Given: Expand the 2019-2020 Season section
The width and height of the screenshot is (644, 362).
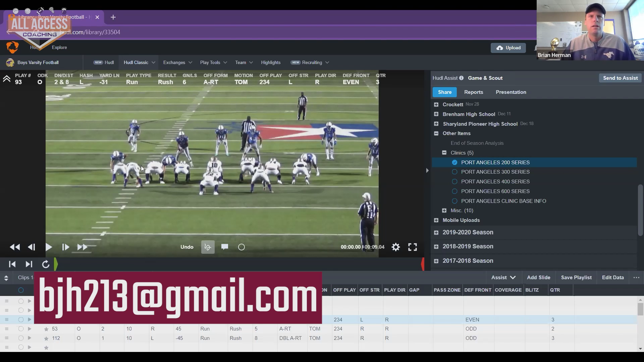Looking at the screenshot, I should click(436, 233).
